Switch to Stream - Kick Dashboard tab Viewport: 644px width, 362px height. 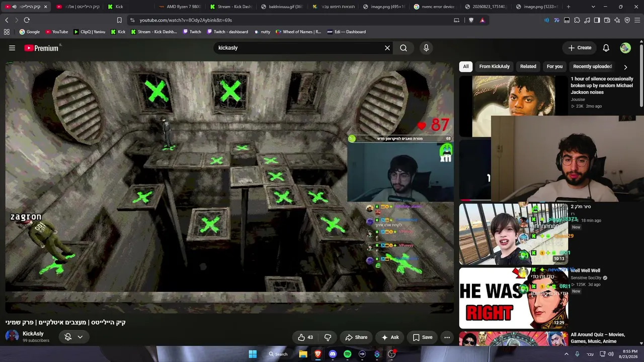(x=231, y=7)
